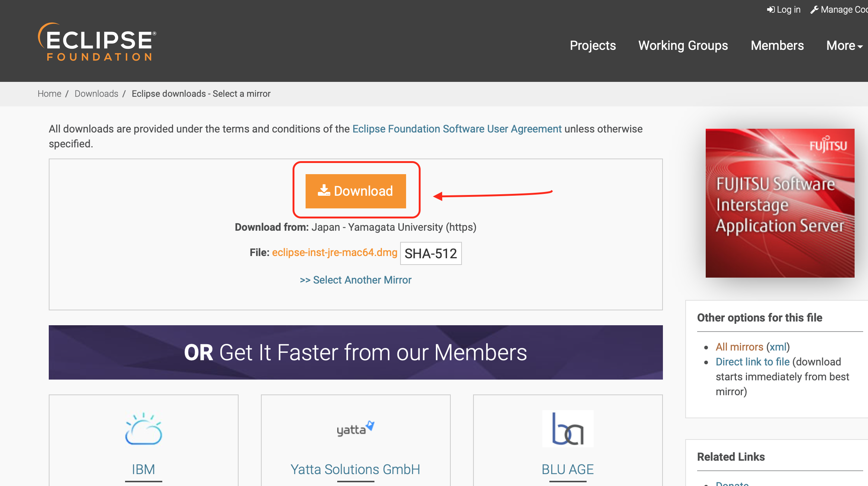Click the Fujitsu Interstage Application Server ad
This screenshot has width=868, height=486.
tap(780, 203)
